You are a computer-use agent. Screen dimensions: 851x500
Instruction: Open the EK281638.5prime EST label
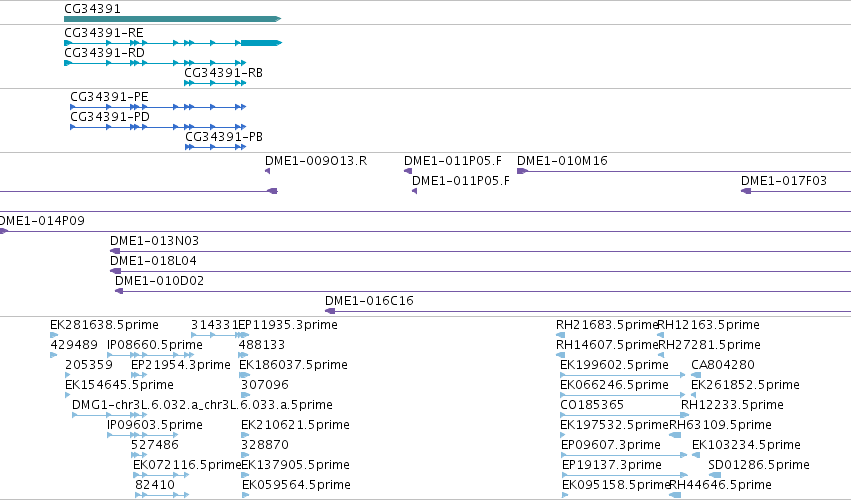point(104,325)
